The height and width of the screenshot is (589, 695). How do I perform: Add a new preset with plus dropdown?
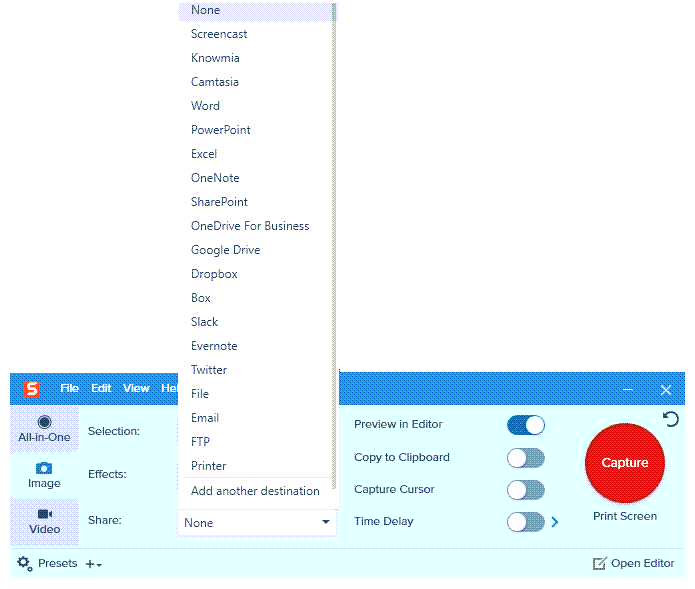pos(94,564)
